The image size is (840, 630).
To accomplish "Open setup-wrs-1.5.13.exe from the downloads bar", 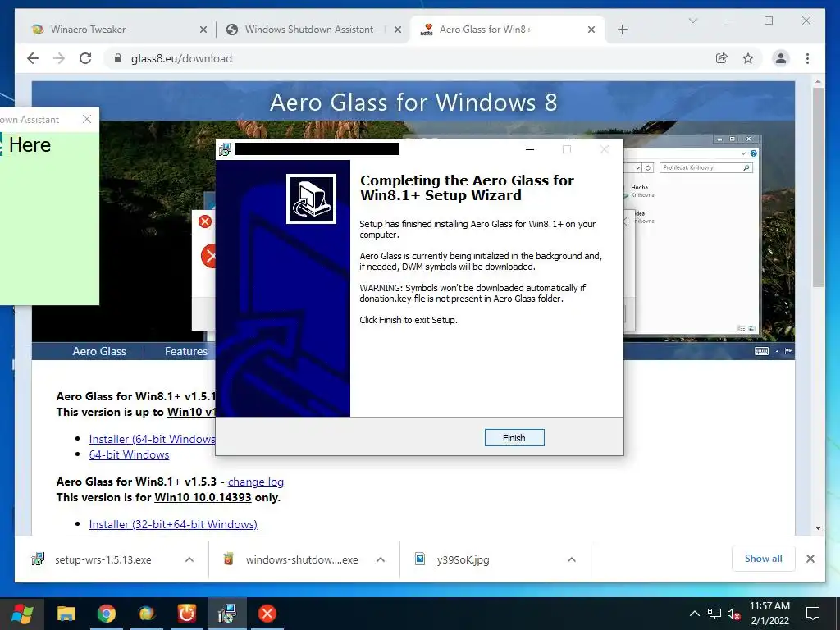I will [x=103, y=559].
